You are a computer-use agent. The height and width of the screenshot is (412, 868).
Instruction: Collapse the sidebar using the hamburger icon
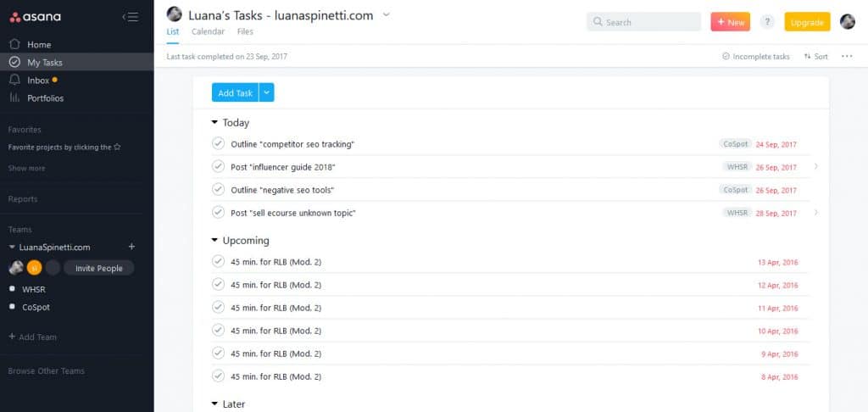(x=130, y=17)
